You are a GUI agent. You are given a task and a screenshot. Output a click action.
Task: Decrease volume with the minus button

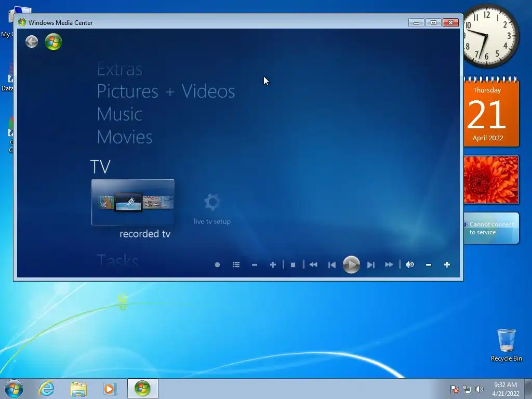(429, 264)
